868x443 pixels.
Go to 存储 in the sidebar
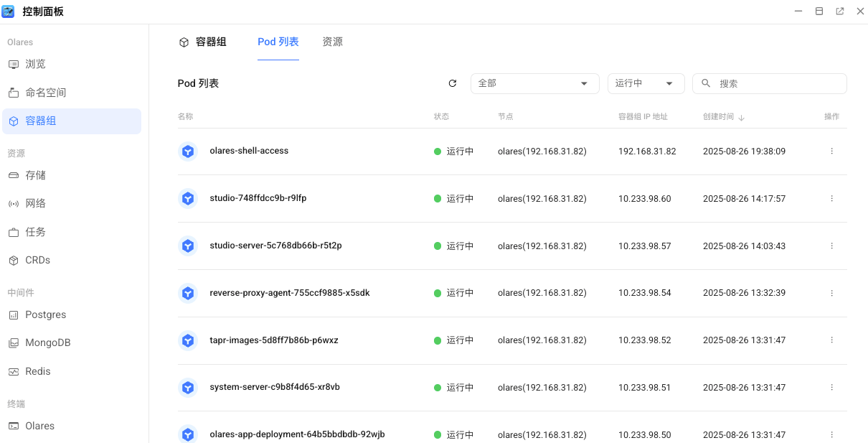(x=36, y=175)
